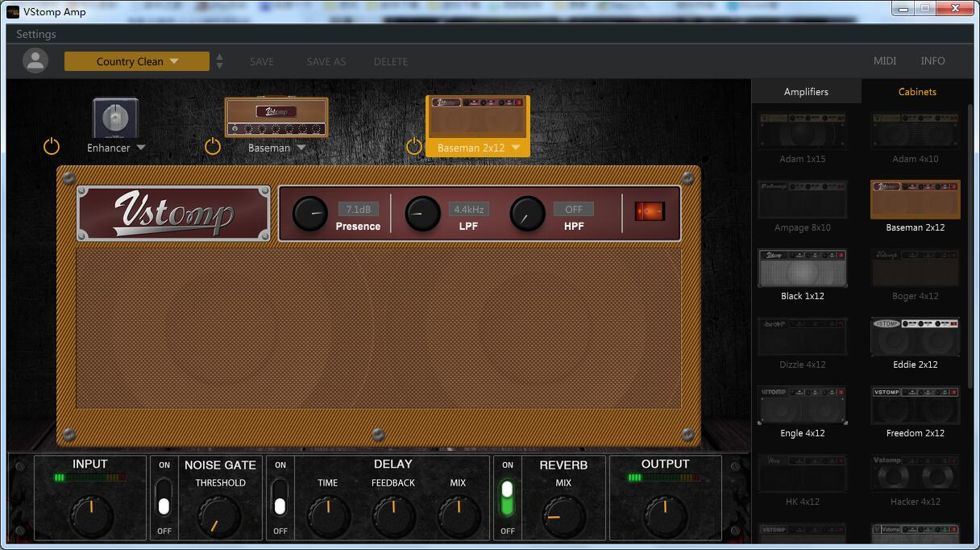Select the Engle 4x12 cabinet
This screenshot has width=980, height=550.
(802, 406)
